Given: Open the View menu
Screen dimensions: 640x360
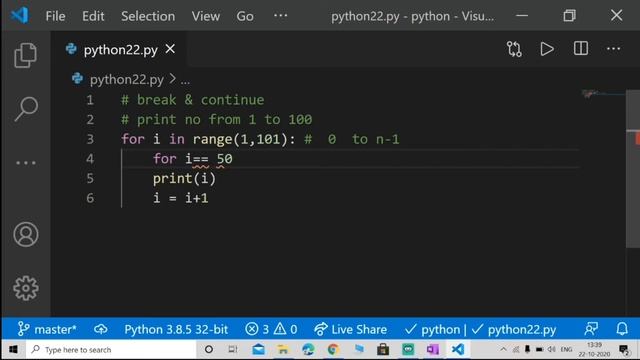Looking at the screenshot, I should tap(206, 16).
